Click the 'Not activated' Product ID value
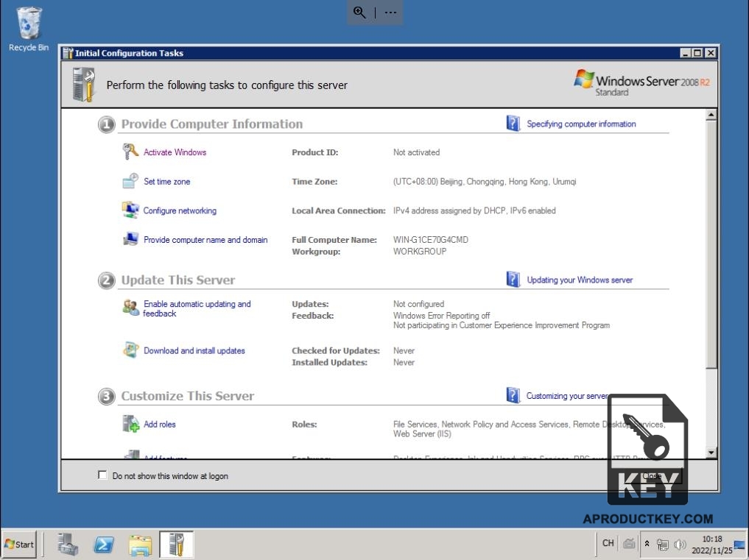Screen dimensions: 749x560 click(417, 152)
